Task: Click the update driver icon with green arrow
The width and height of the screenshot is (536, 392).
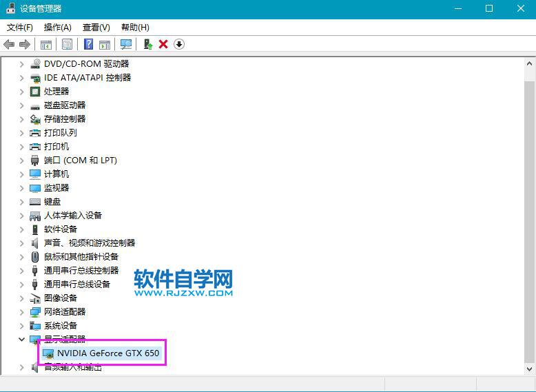Action: (x=147, y=44)
